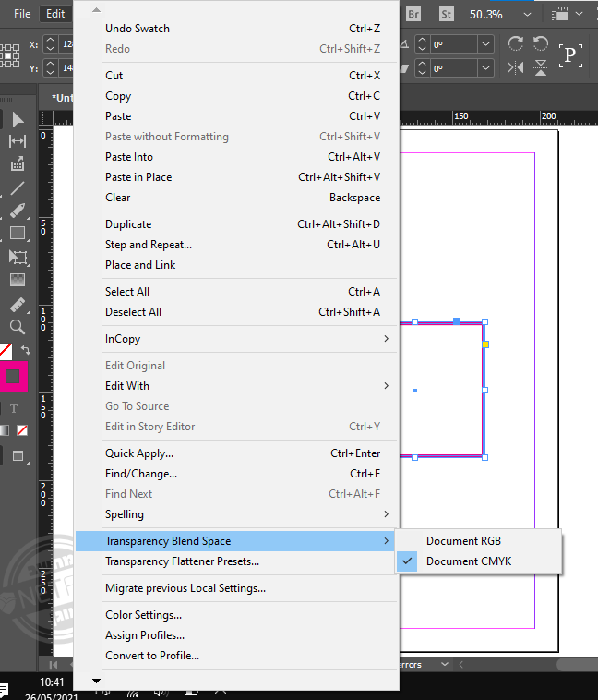Viewport: 598px width, 700px height.
Task: Choose checked Document CMYK option
Action: coord(478,561)
